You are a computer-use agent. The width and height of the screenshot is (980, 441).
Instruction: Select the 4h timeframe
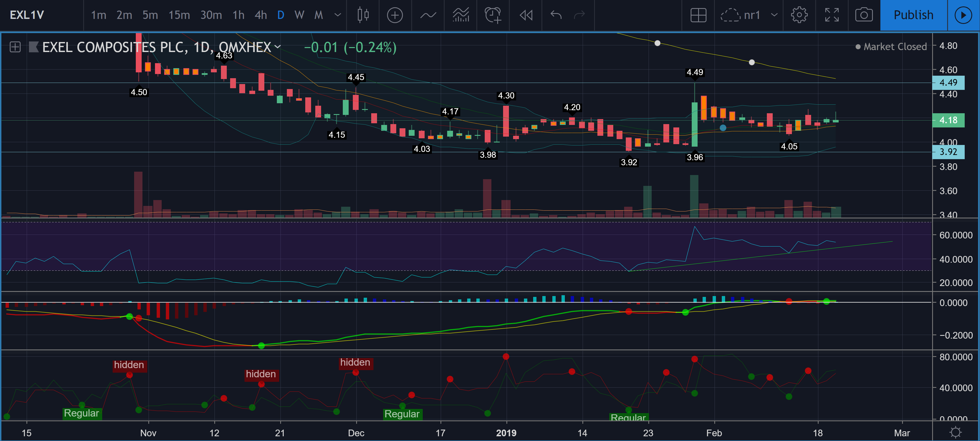click(261, 15)
